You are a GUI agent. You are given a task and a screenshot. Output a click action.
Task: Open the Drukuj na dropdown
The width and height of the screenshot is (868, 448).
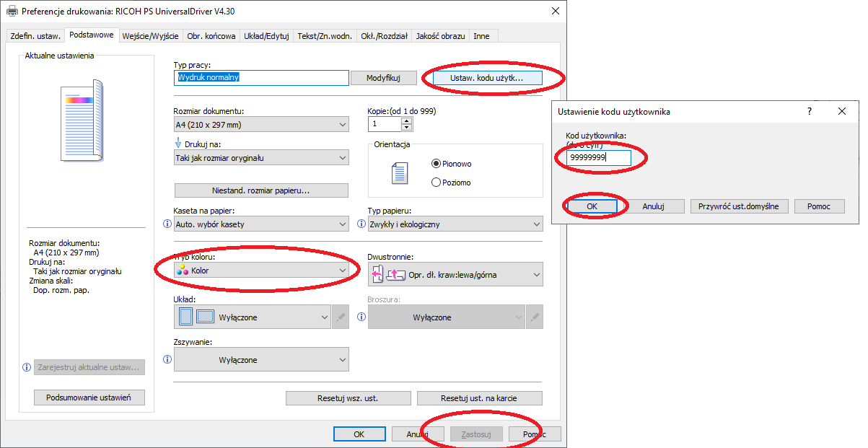[x=261, y=157]
